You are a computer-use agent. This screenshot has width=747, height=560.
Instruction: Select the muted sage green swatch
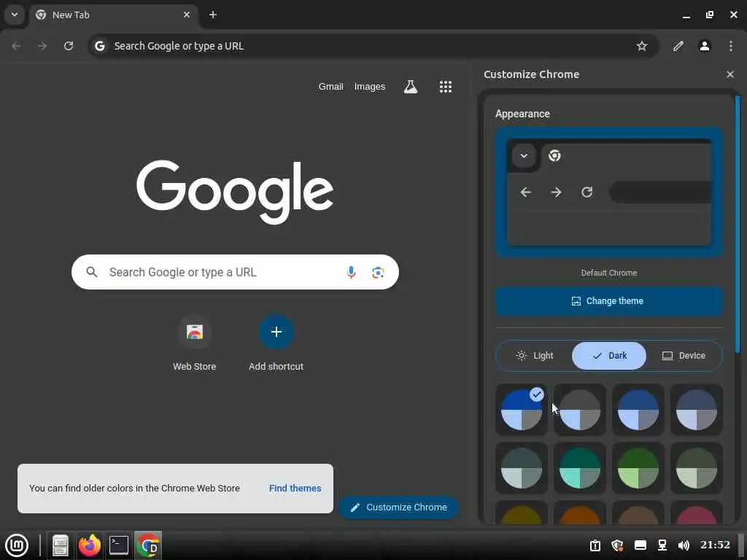(696, 468)
